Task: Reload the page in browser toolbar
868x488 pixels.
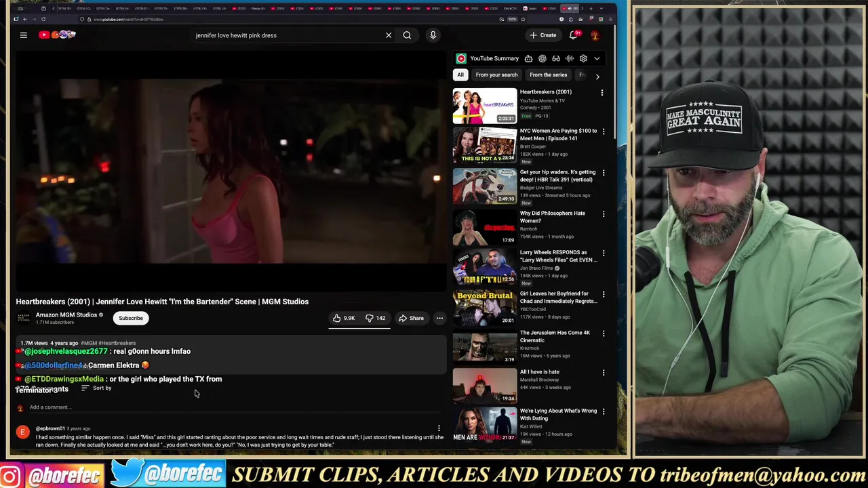Action: [x=43, y=19]
